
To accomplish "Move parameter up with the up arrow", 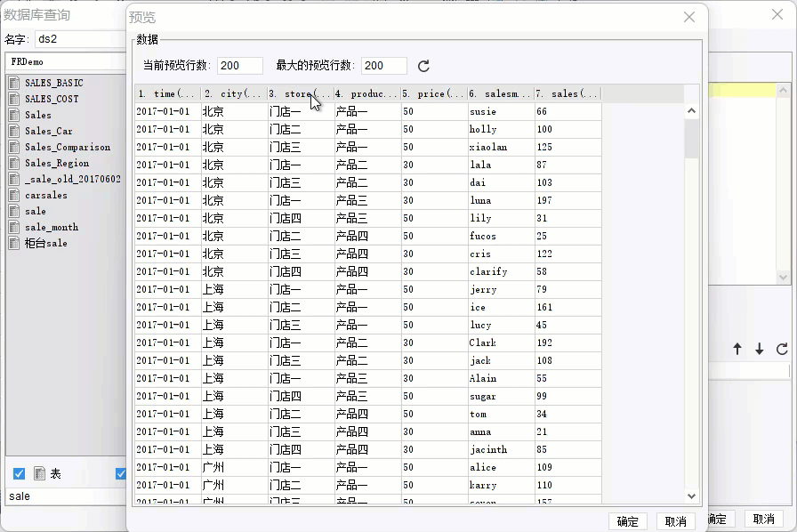I will (737, 349).
